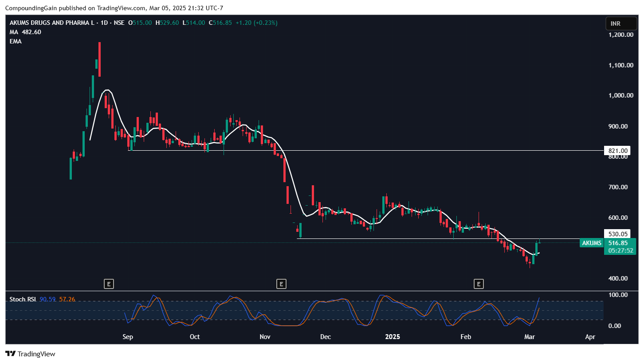Screen dimensions: 644x363
Task: Click the TradingView logo
Action: point(30,354)
